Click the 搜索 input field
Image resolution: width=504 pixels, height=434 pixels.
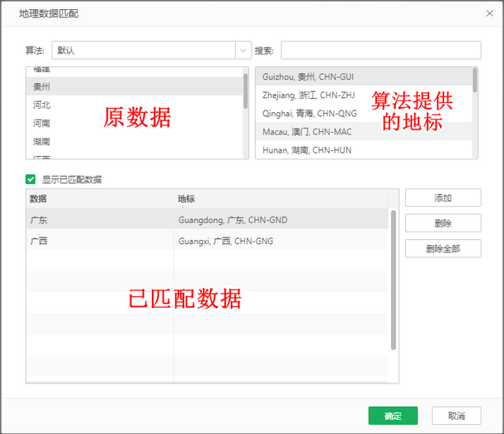(x=381, y=50)
